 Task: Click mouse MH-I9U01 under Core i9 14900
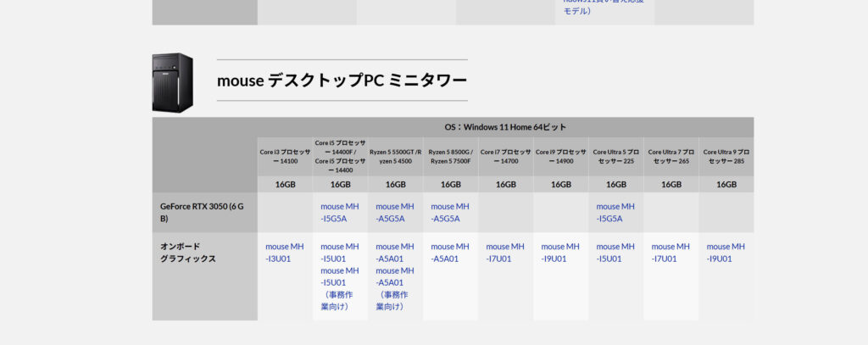click(560, 253)
